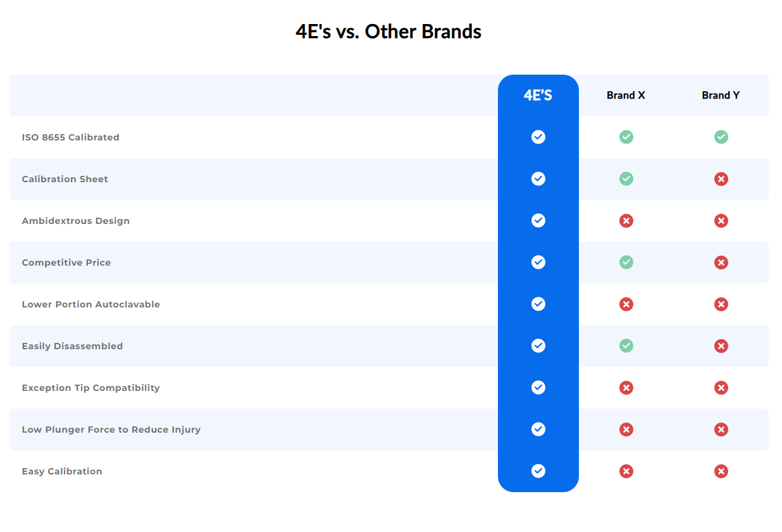The height and width of the screenshot is (532, 782).
Task: Click Brand X green check for Calibration Sheet
Action: tap(626, 179)
